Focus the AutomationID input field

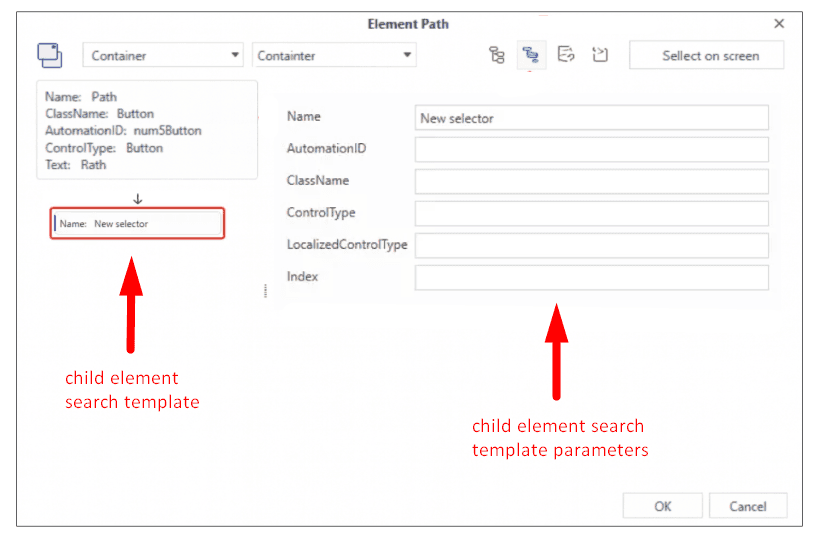pyautogui.click(x=591, y=149)
